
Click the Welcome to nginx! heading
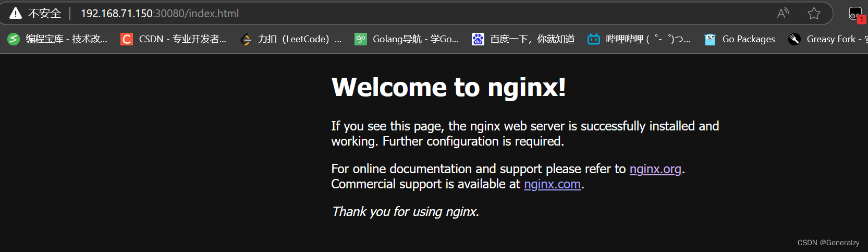[448, 87]
